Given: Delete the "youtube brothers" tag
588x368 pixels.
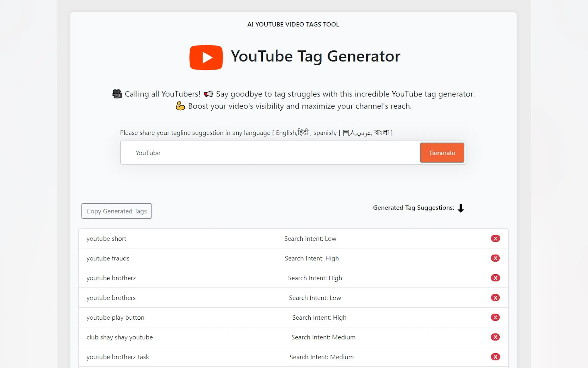Looking at the screenshot, I should click(495, 297).
